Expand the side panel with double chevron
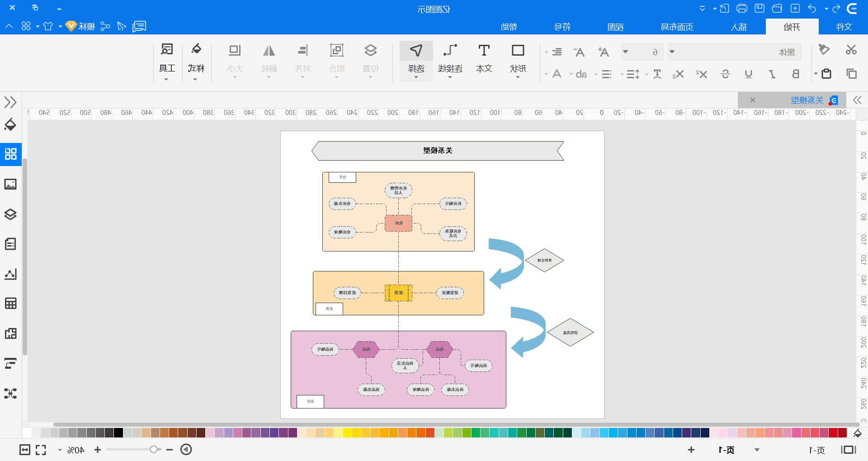This screenshot has width=868, height=461. pyautogui.click(x=10, y=102)
